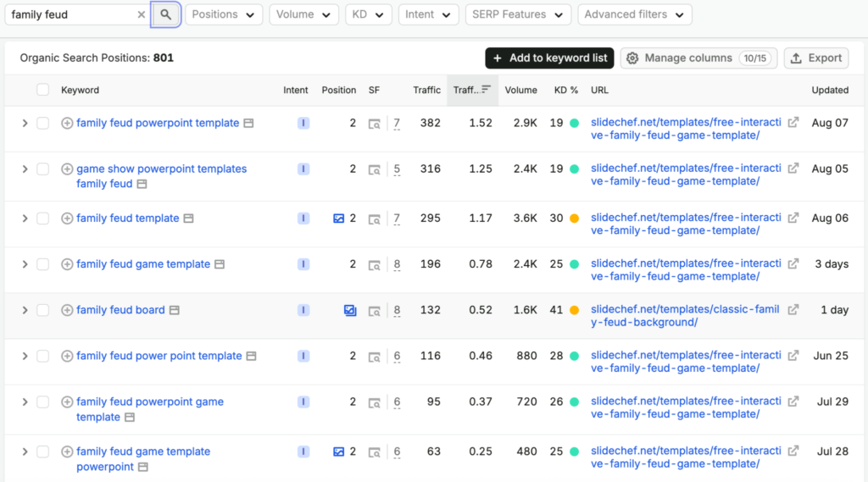
Task: Check the family feud powerpoint game template row
Action: point(42,402)
